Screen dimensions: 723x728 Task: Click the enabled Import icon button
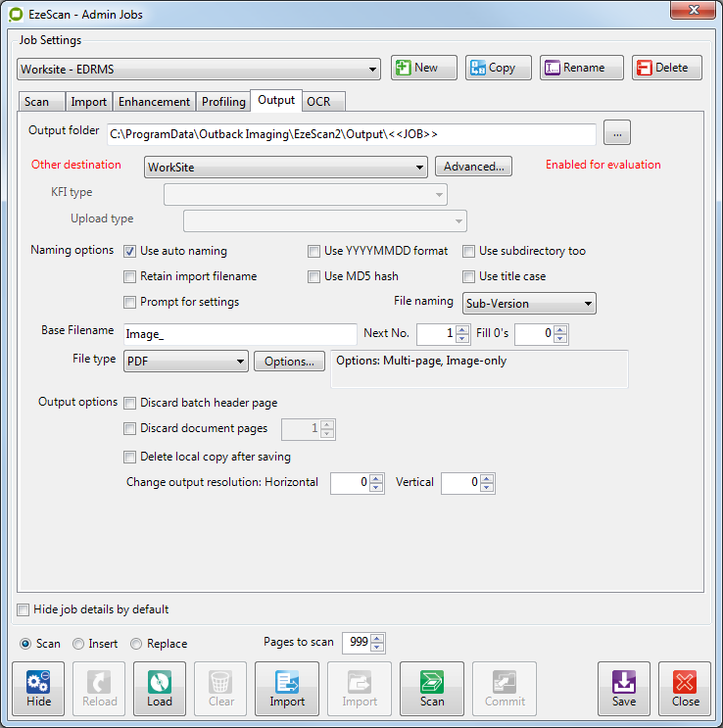tap(287, 688)
